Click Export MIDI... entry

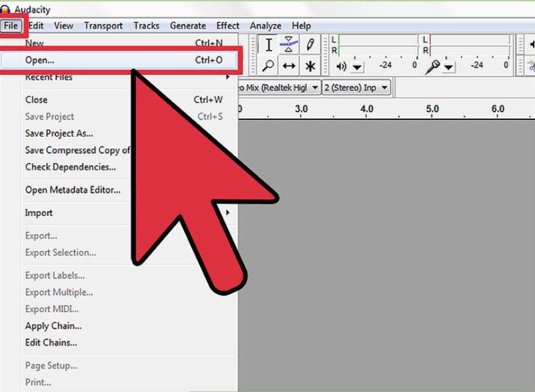129,309
